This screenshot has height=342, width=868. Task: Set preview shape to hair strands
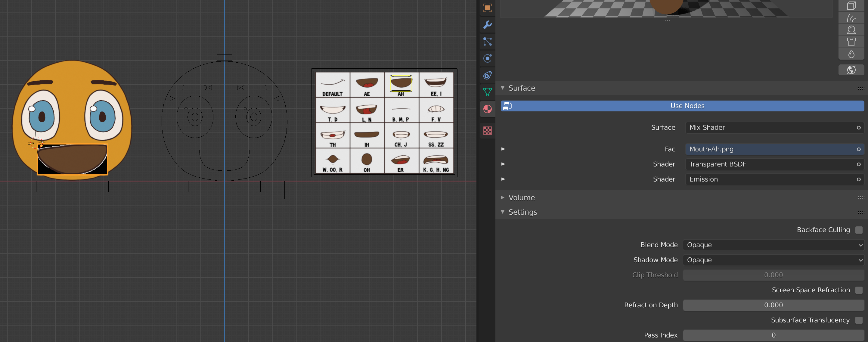pyautogui.click(x=851, y=18)
